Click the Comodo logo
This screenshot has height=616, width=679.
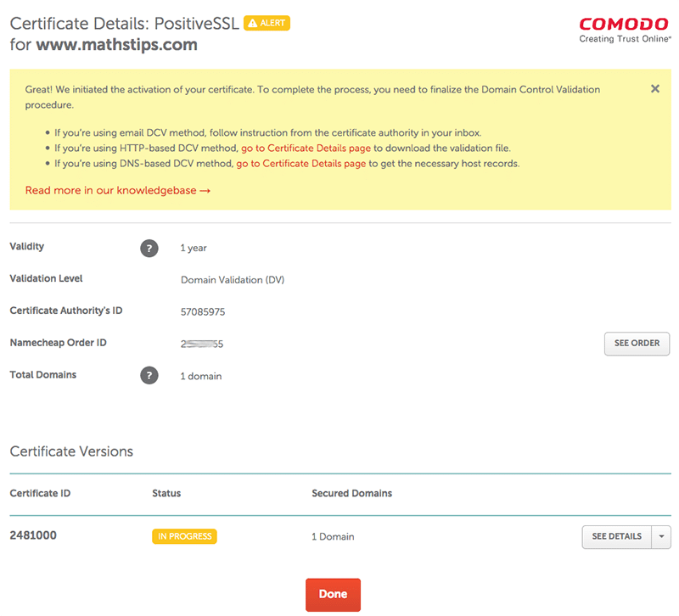(625, 30)
